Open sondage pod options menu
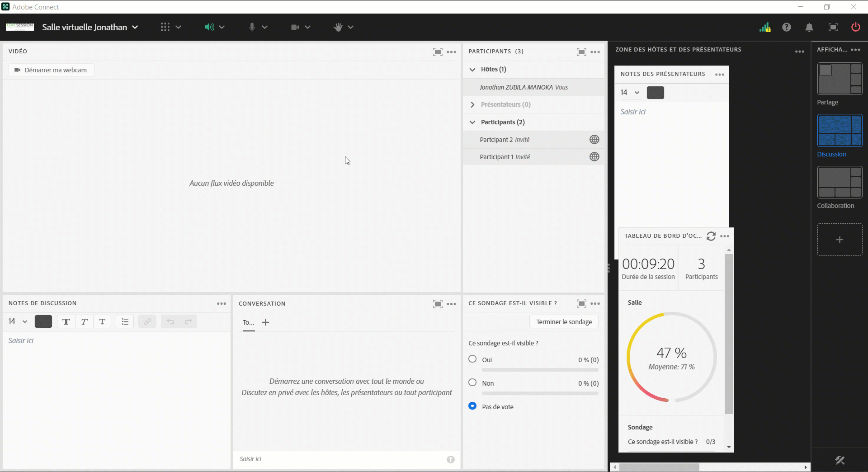 (595, 303)
